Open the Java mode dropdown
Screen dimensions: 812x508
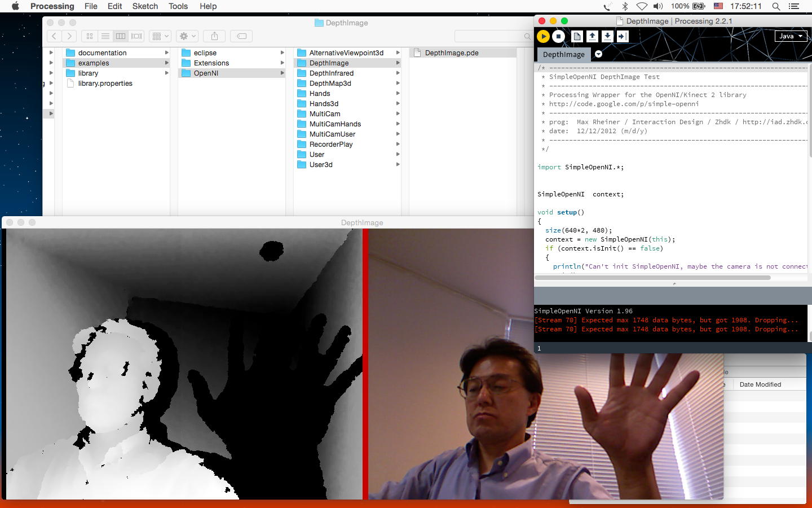pos(791,36)
